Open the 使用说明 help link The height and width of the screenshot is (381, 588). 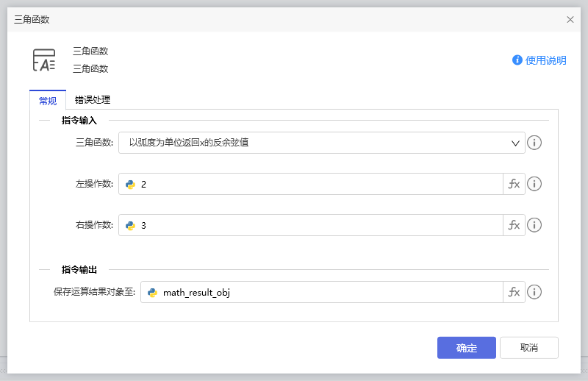(539, 60)
